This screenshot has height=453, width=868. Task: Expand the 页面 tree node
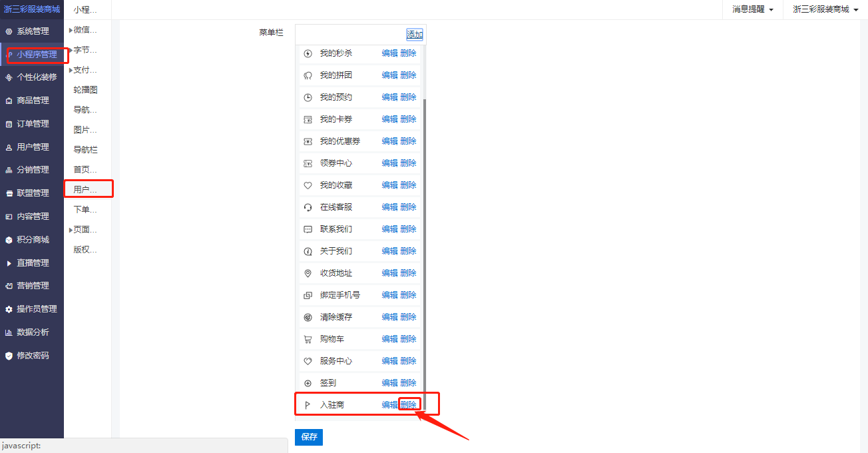[71, 230]
